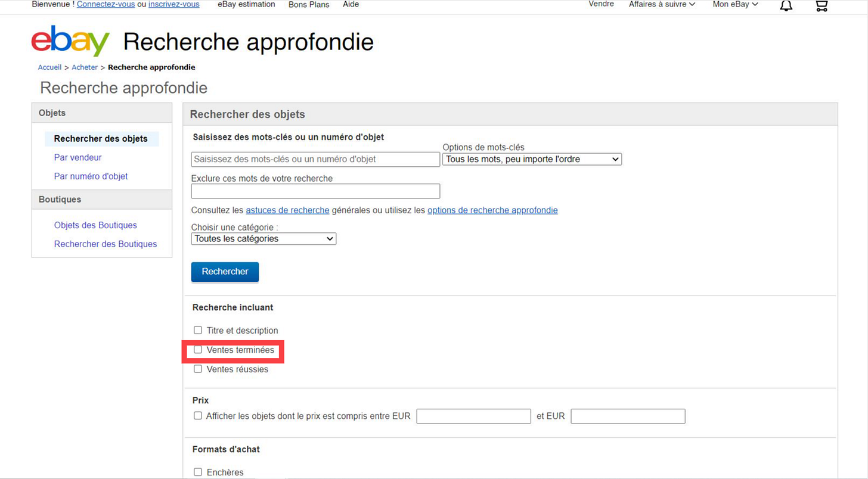Check the Enchères format checkbox
Image resolution: width=868 pixels, height=479 pixels.
(198, 472)
